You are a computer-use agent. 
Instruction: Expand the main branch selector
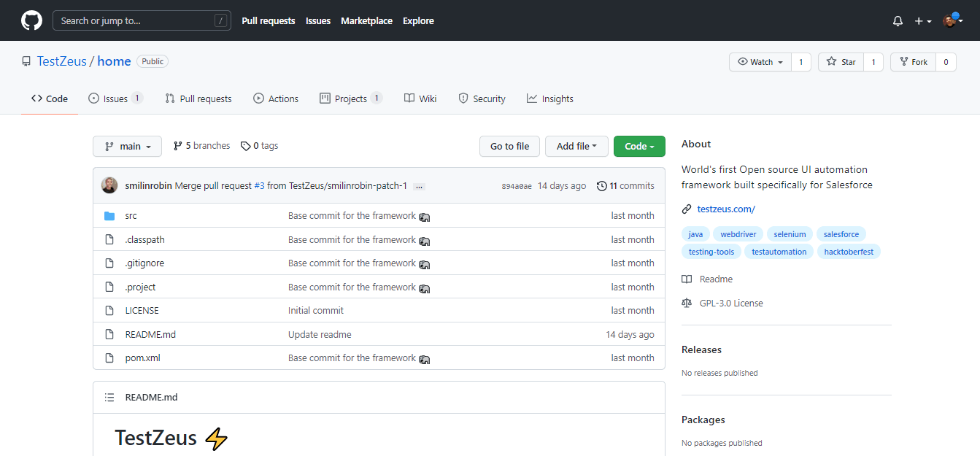coord(127,146)
